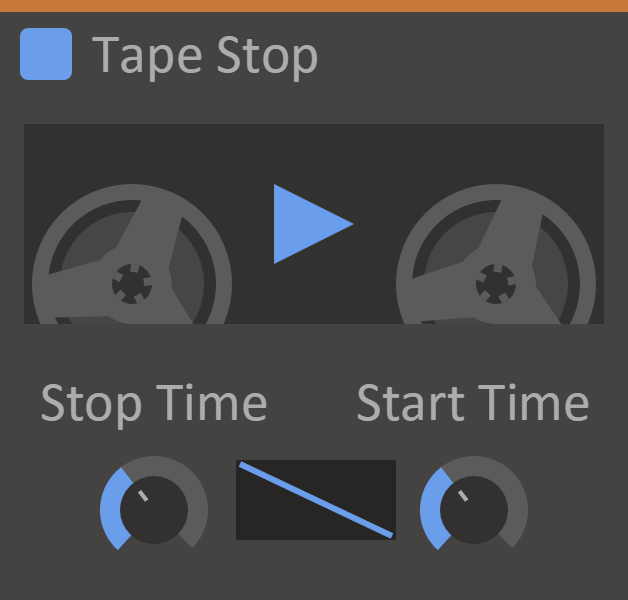Image resolution: width=628 pixels, height=600 pixels.
Task: Click the Start Time knob
Action: 473,509
